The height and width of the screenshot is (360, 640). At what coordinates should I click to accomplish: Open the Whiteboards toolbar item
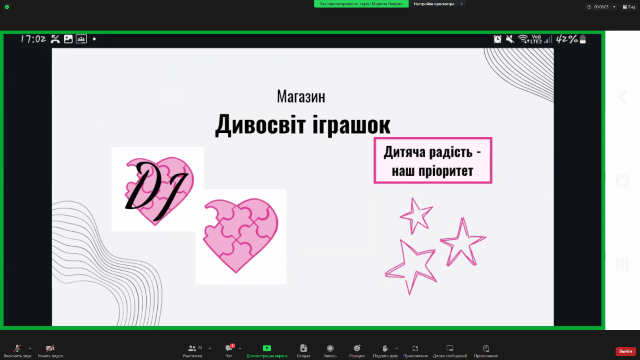click(450, 350)
